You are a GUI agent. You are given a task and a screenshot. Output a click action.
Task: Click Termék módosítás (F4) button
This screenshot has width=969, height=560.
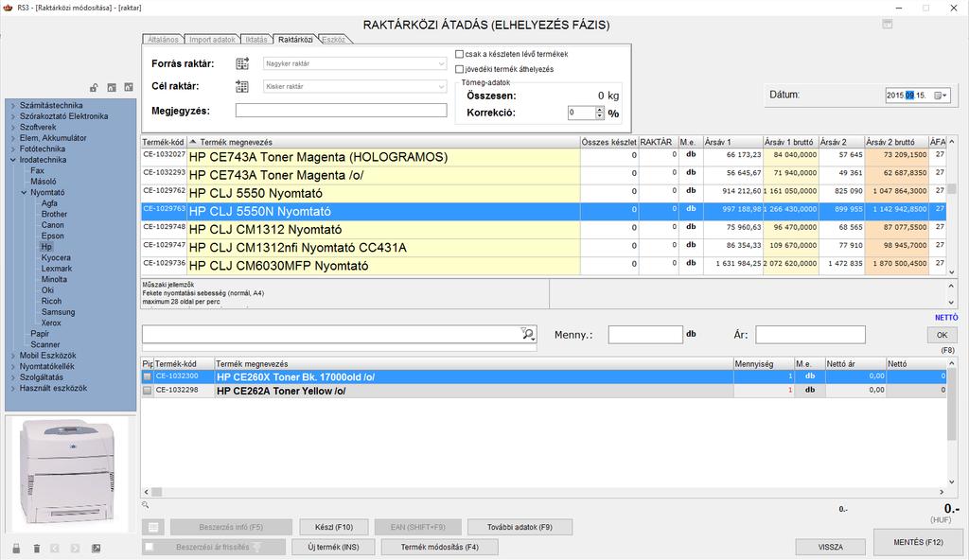[x=439, y=547]
